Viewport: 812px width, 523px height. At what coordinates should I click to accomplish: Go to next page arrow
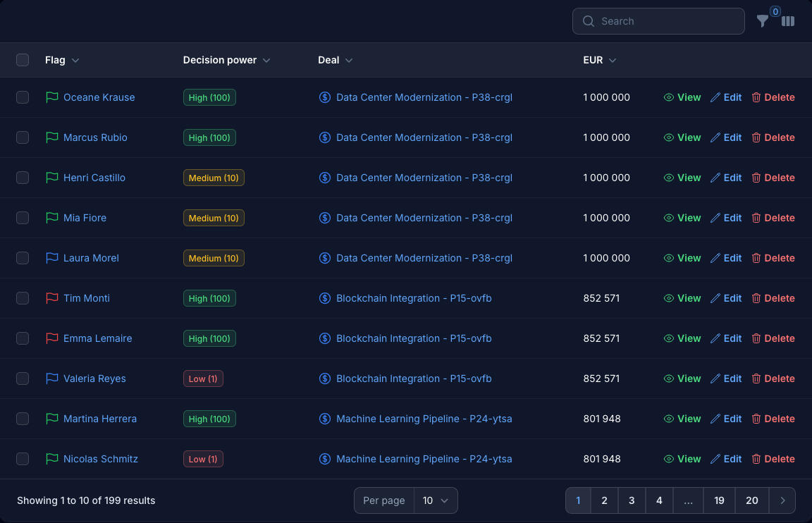pos(782,500)
